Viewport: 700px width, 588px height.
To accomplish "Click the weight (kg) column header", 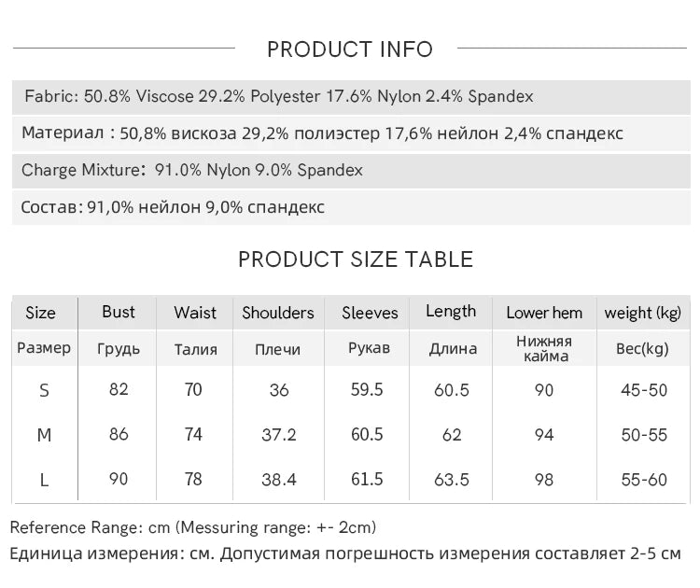I will (643, 313).
